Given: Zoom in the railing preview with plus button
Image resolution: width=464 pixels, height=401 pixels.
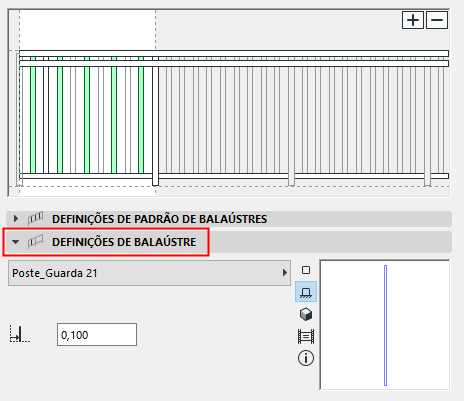Looking at the screenshot, I should 413,20.
